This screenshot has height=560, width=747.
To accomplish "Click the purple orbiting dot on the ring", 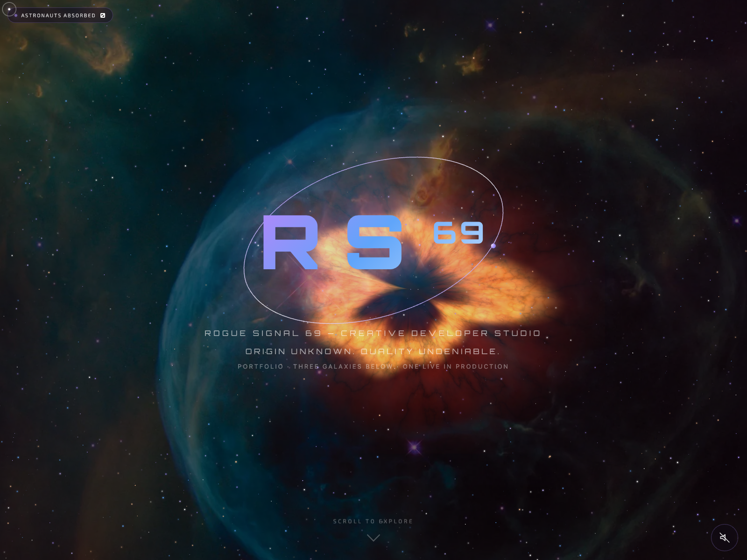I will coord(493,246).
